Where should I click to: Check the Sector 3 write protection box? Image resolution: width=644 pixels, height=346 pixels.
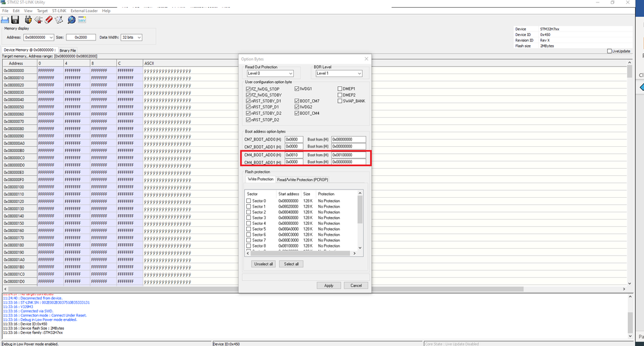coord(248,218)
